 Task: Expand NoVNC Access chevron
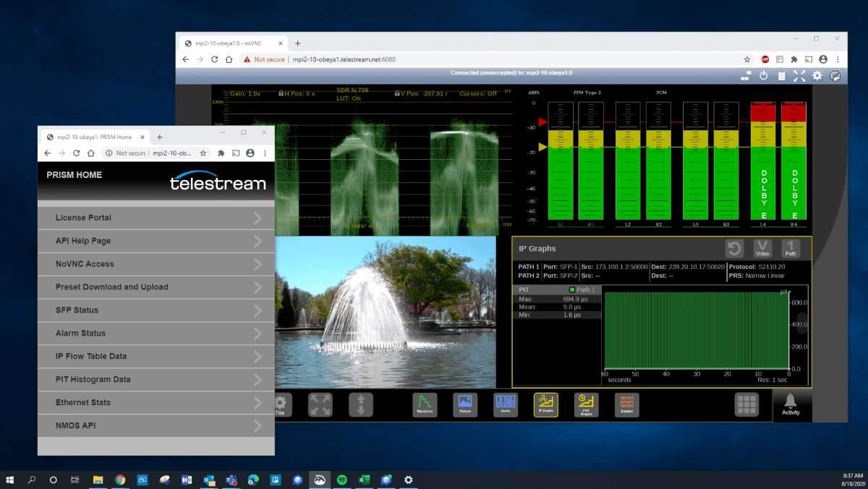click(x=258, y=264)
